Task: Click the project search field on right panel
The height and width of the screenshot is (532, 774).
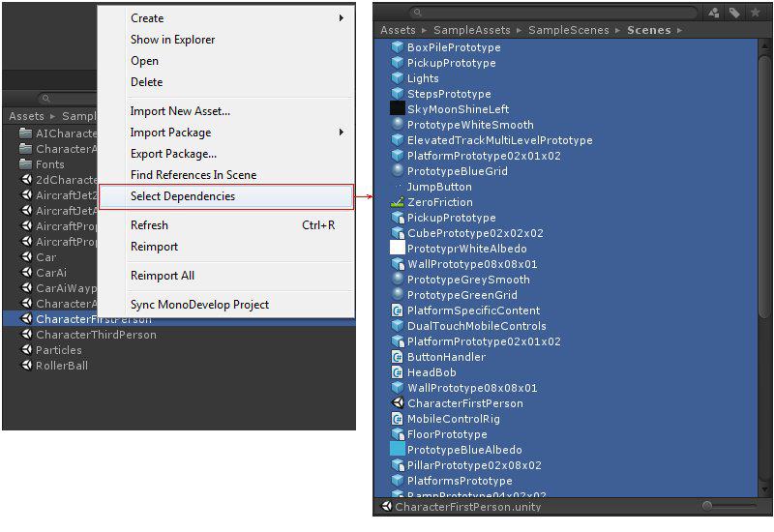Action: tap(551, 13)
